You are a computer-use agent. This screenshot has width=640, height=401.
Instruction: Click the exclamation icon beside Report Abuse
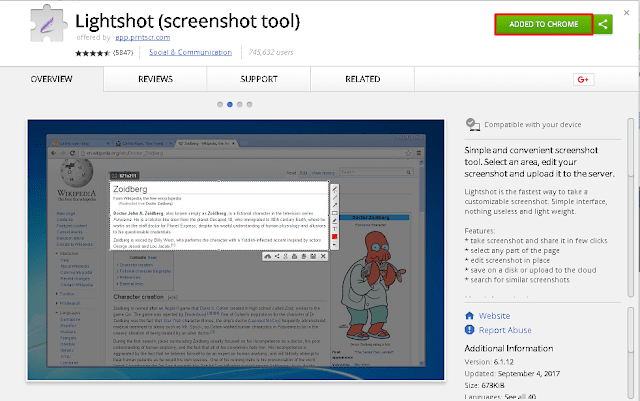(x=469, y=330)
